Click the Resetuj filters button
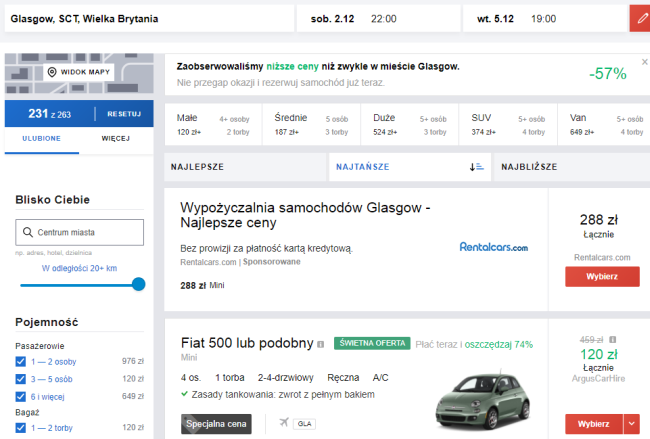This screenshot has width=650, height=439. [124, 113]
